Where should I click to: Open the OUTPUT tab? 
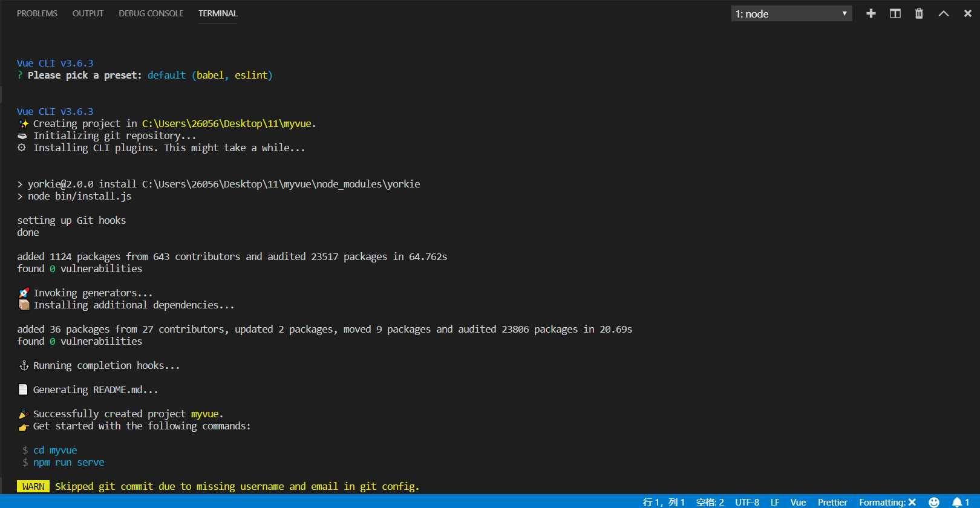[x=88, y=13]
